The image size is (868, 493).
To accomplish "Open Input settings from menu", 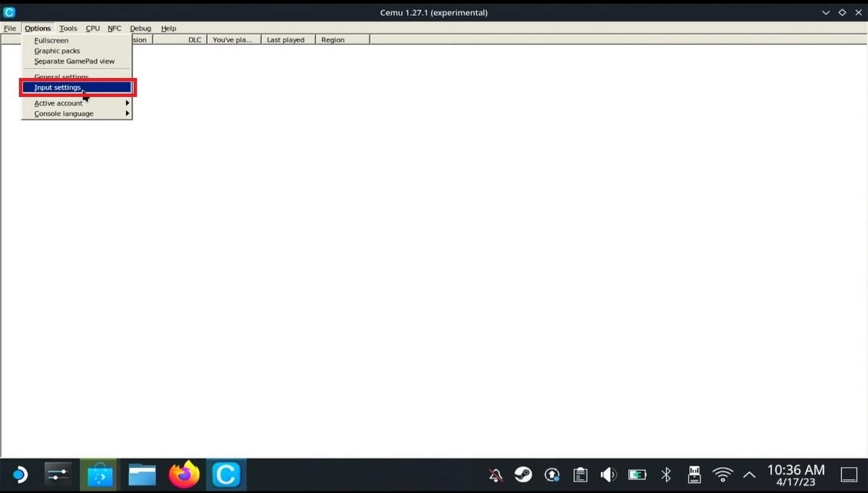I will (77, 87).
